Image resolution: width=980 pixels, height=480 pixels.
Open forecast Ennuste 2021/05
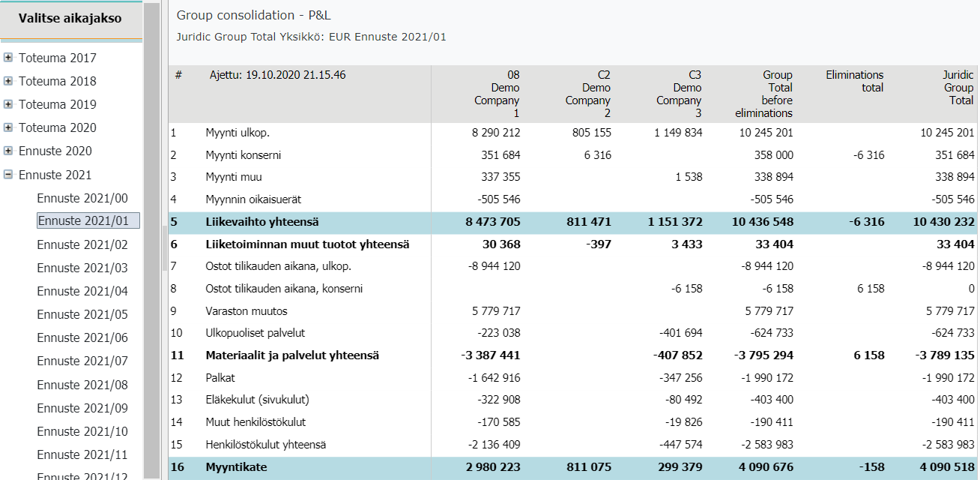tap(82, 314)
